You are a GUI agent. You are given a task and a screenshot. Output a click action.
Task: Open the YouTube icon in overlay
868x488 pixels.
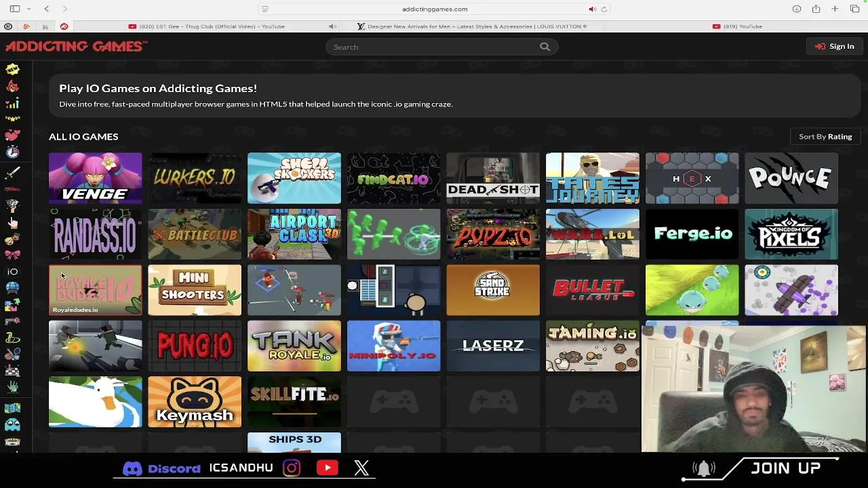point(328,468)
